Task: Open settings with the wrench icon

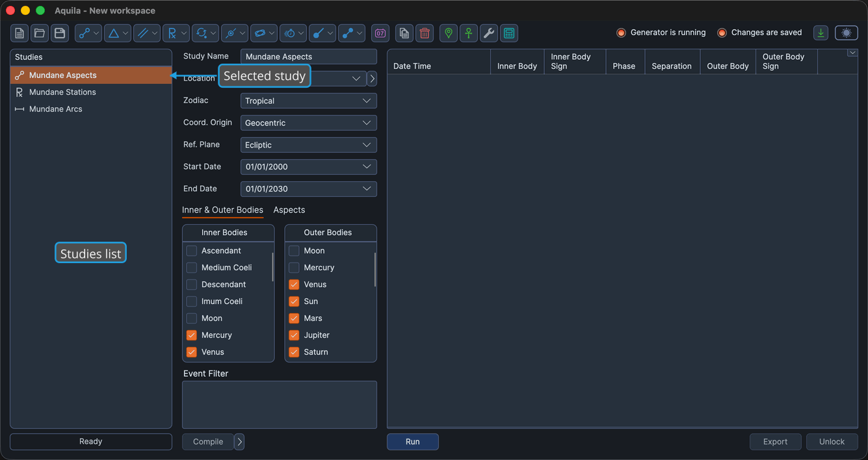Action: pos(489,33)
